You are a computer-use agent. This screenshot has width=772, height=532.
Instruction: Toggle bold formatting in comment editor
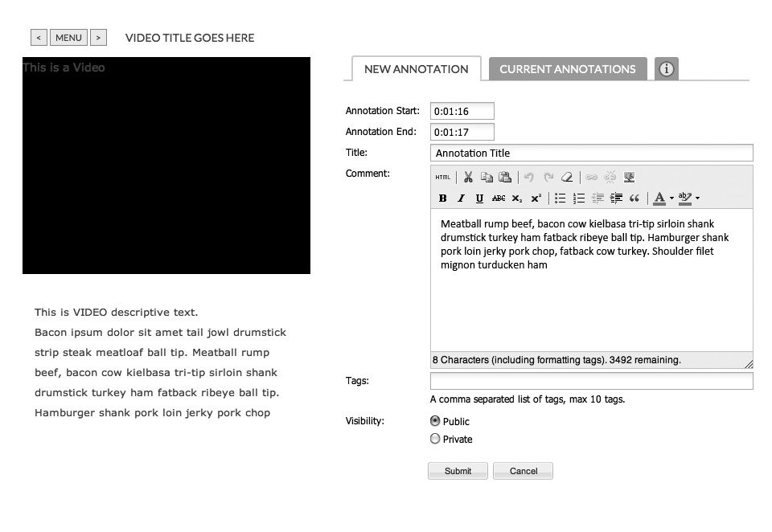coord(443,198)
